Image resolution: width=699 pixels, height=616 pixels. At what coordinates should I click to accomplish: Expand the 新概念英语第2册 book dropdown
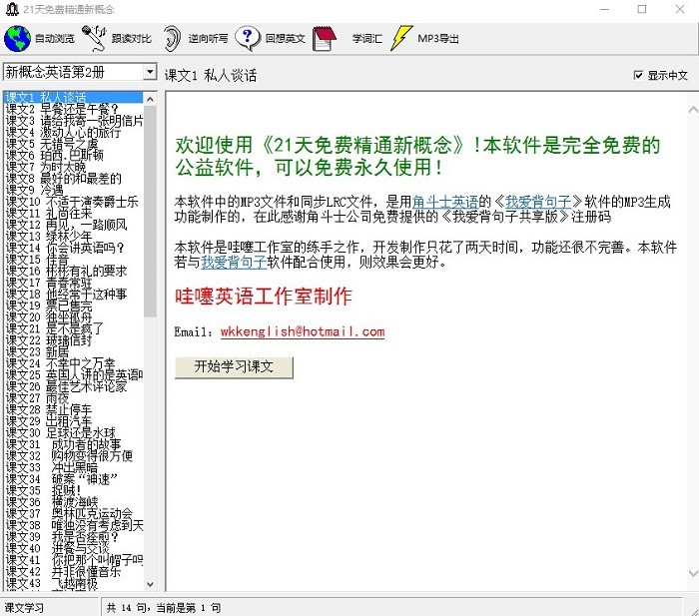coord(150,73)
